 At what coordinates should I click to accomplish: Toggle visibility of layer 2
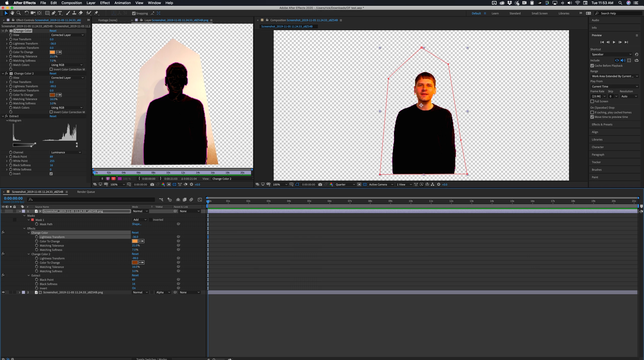pyautogui.click(x=3, y=292)
